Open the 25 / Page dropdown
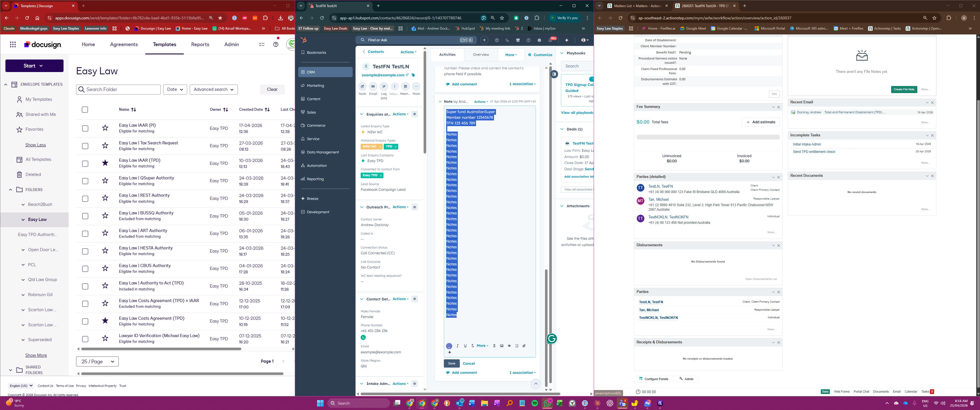Viewport: 980px width, 410px height. pyautogui.click(x=97, y=361)
